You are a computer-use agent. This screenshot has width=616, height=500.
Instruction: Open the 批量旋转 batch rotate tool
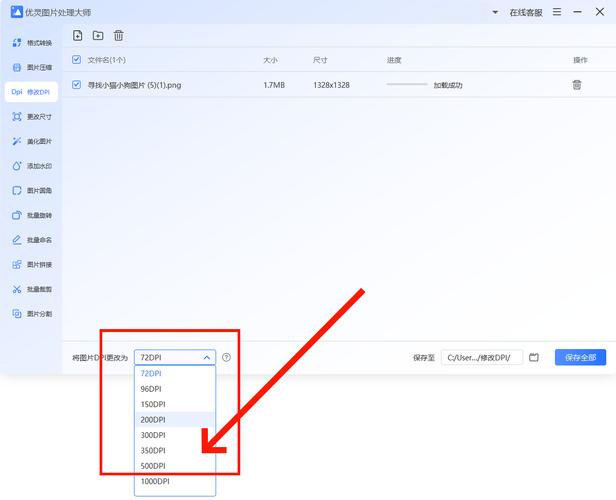pyautogui.click(x=31, y=215)
